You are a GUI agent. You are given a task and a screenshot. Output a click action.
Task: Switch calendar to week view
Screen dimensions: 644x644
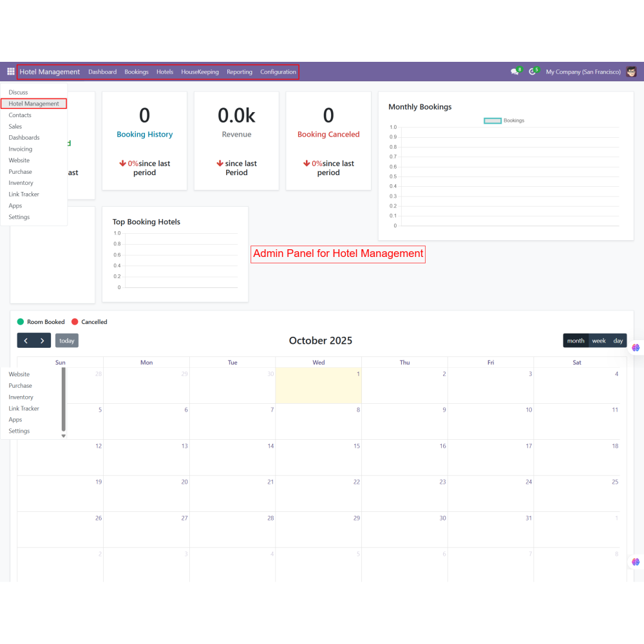[x=599, y=341]
